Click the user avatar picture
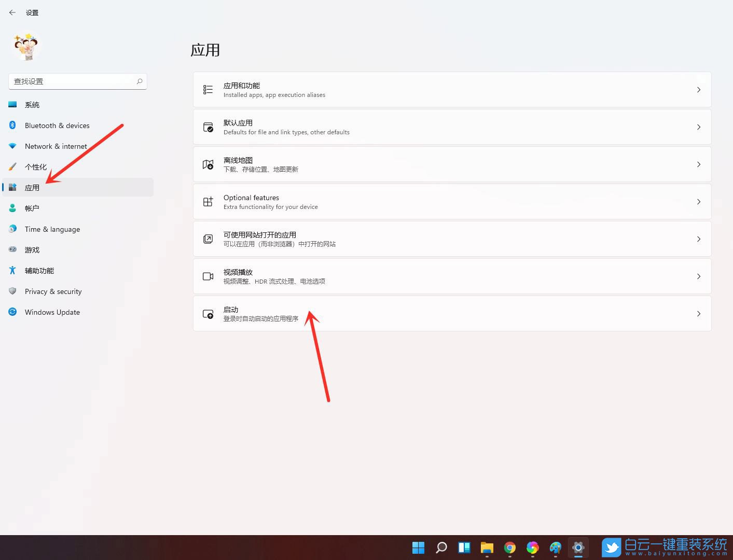Screen dimensions: 733x560 point(25,46)
